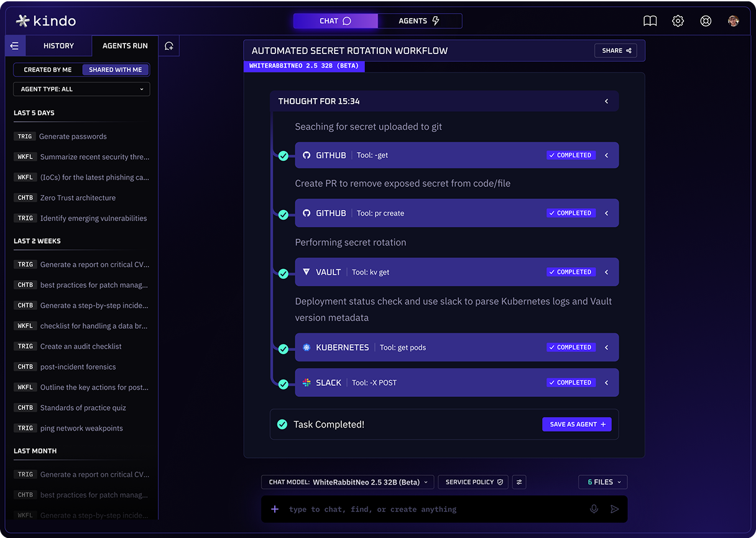Click the new chat refresh icon
Viewport: 756px width, 538px height.
pyautogui.click(x=169, y=46)
